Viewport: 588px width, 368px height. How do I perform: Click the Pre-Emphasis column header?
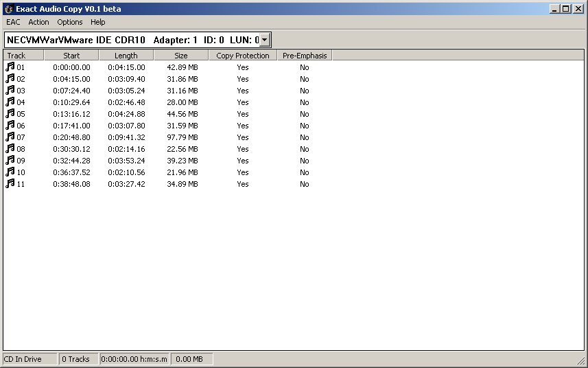pyautogui.click(x=305, y=56)
